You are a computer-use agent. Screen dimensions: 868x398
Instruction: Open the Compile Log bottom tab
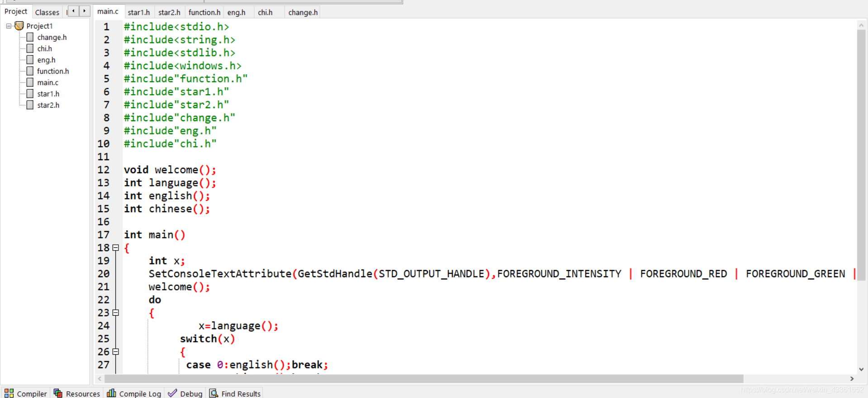pos(134,393)
